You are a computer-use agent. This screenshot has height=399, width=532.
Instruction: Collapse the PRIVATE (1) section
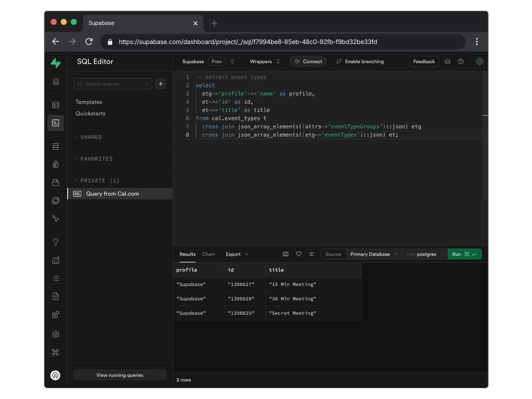pyautogui.click(x=96, y=181)
